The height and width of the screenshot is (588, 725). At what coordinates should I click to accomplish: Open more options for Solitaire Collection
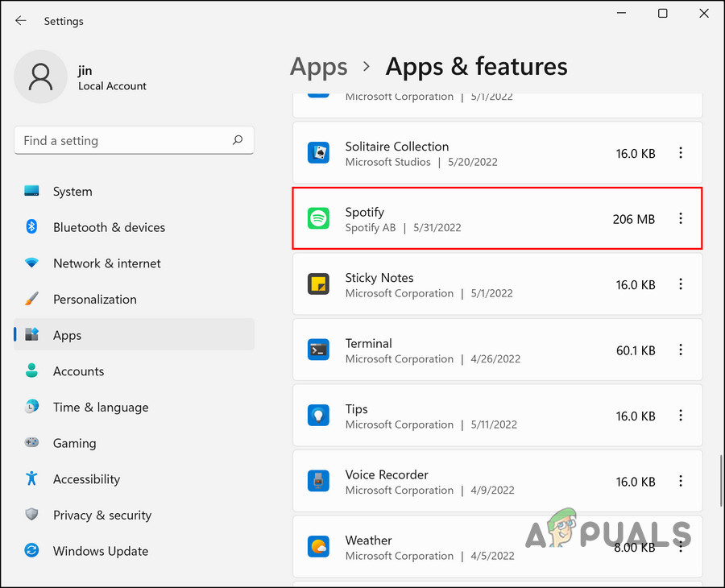(681, 153)
